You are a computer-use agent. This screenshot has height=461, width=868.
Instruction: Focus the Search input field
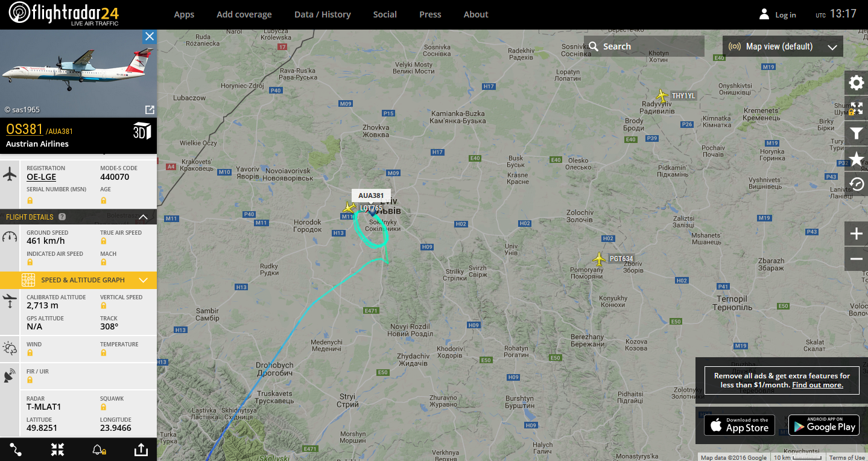[644, 46]
